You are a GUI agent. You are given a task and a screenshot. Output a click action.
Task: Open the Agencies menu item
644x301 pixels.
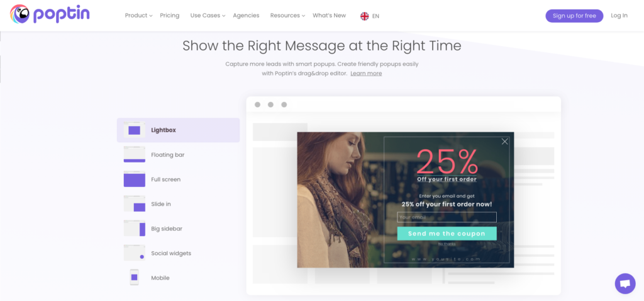[246, 16]
